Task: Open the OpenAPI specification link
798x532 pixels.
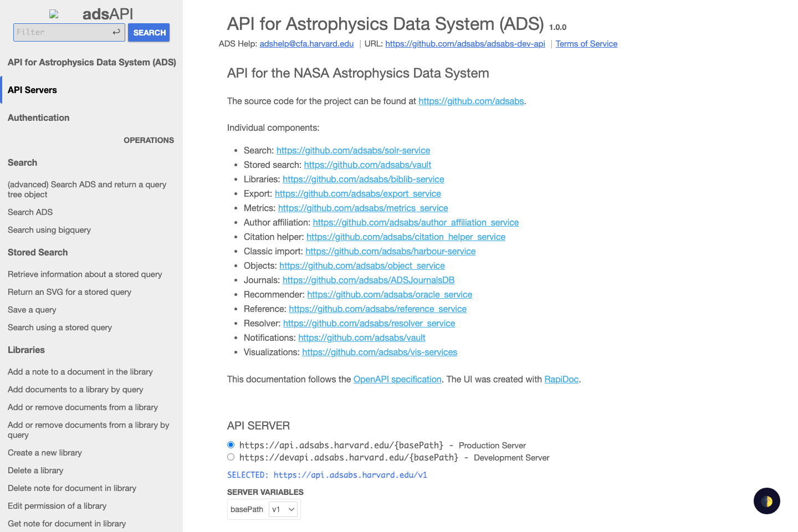Action: (x=397, y=379)
